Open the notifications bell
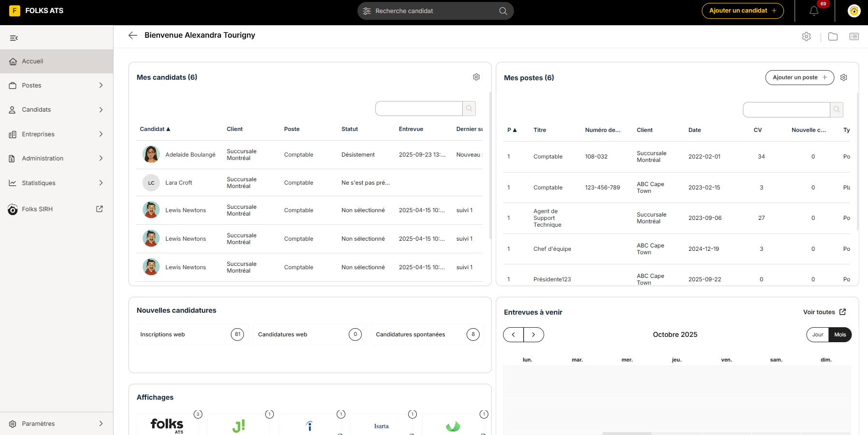Screen dimensions: 868x435 [x=814, y=11]
